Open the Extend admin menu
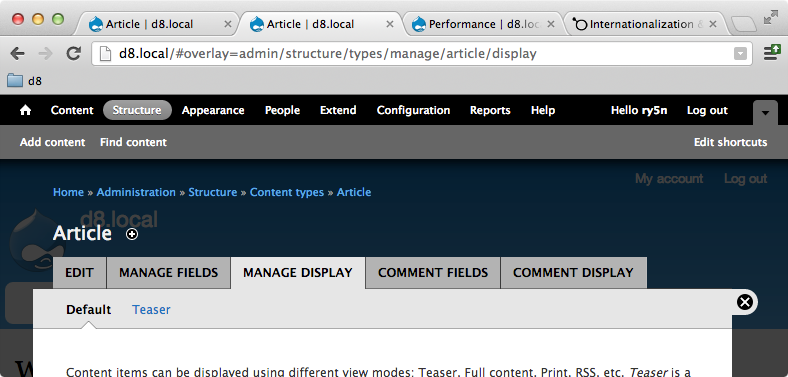 [x=338, y=111]
